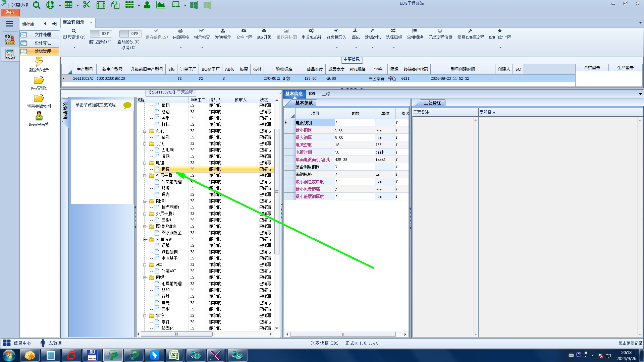Viewport: 644px width, 362px height.
Task: Open Bom查询2 folder icon in sidebar
Action: 39,80
